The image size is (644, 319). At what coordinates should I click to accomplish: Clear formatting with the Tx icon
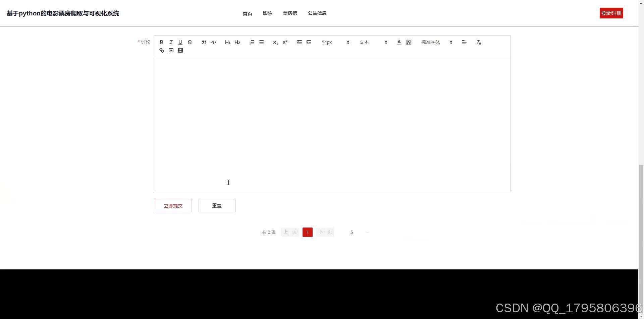coord(479,42)
